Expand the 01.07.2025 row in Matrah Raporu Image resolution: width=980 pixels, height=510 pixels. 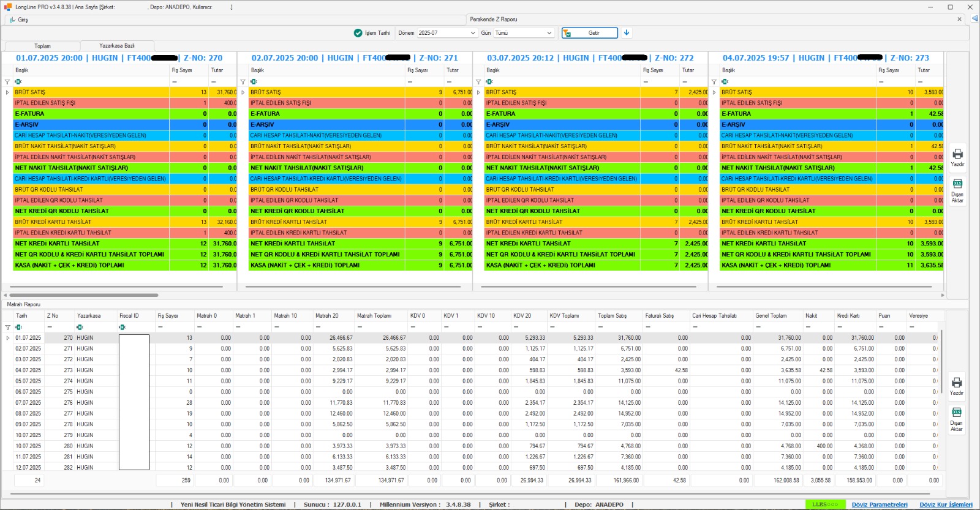8,338
